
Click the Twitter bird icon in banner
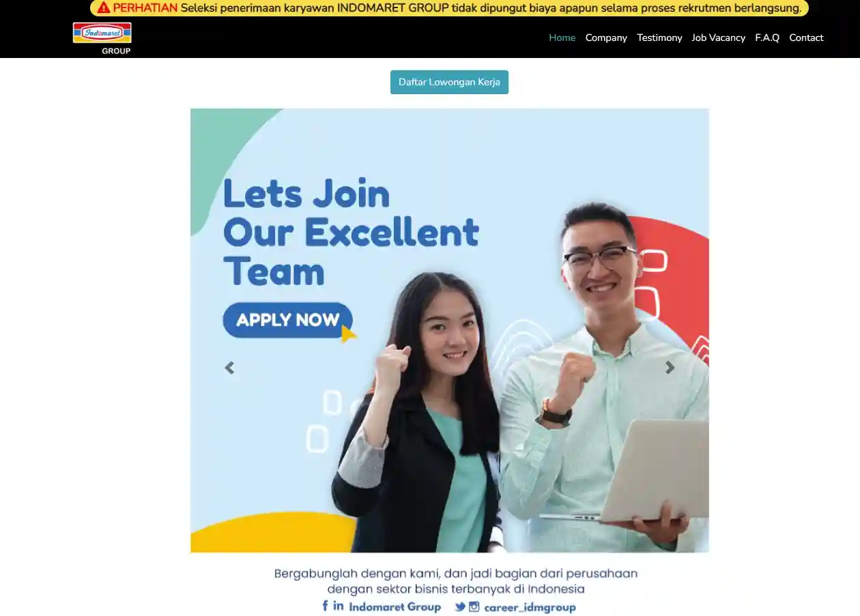pyautogui.click(x=460, y=606)
